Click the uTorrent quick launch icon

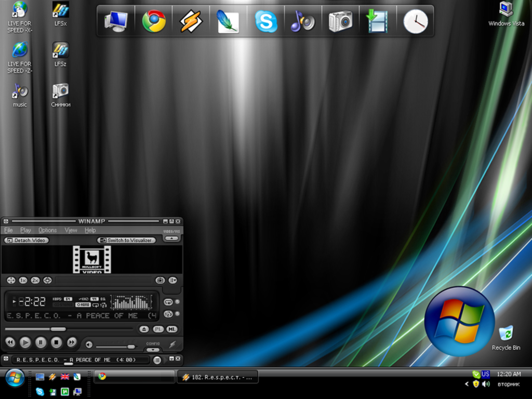click(65, 392)
